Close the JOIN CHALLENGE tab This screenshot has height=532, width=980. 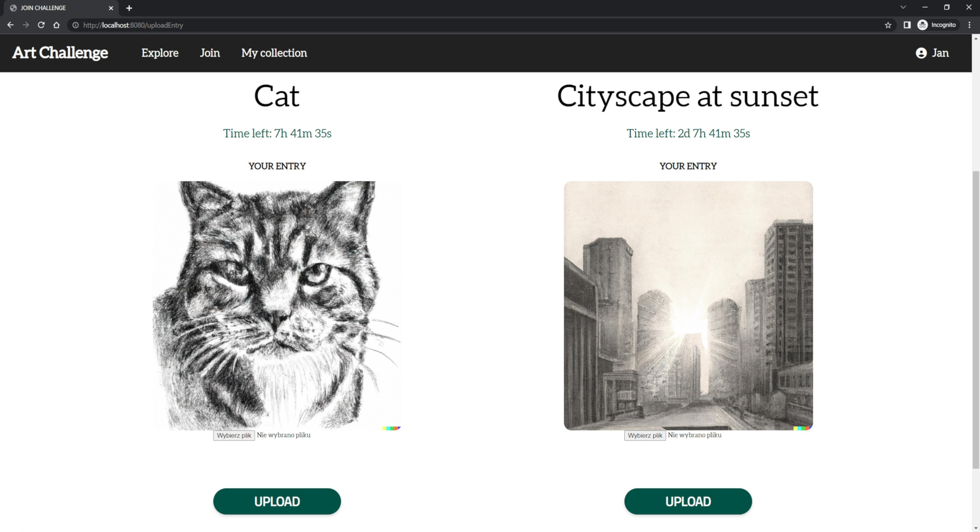click(111, 8)
